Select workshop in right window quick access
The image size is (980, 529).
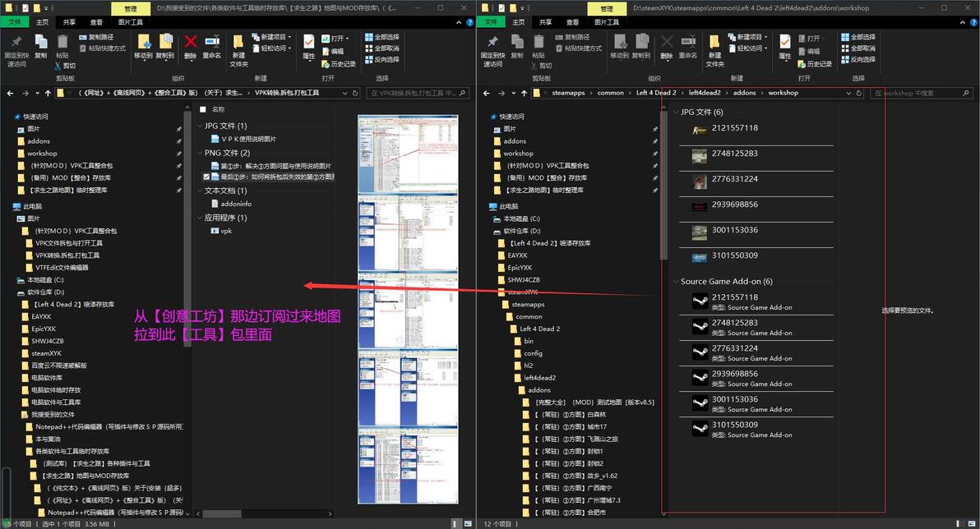[513, 154]
